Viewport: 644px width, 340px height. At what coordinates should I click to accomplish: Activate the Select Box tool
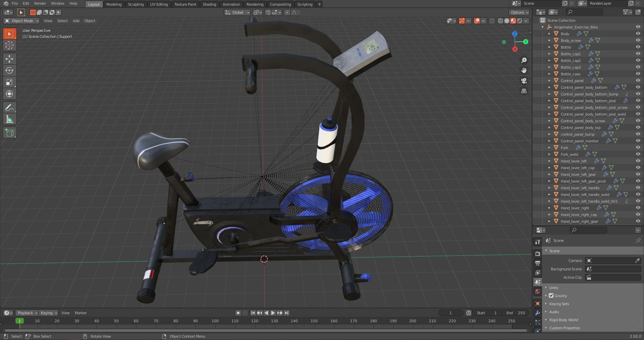[x=9, y=33]
